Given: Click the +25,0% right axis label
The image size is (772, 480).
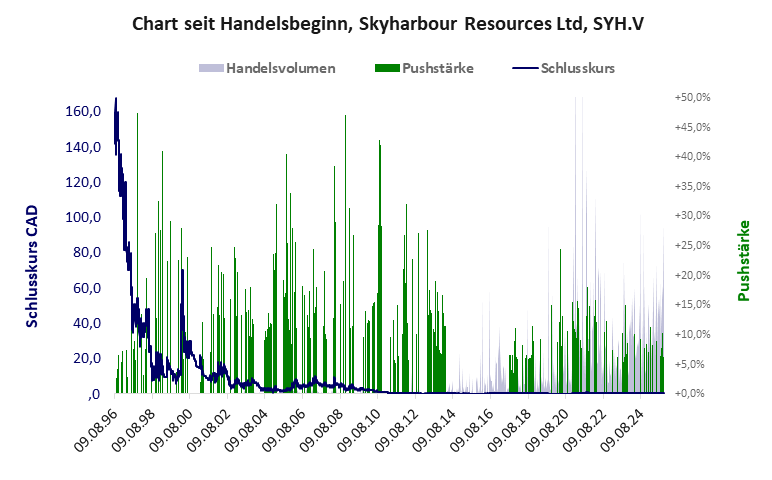Looking at the screenshot, I should [x=692, y=245].
